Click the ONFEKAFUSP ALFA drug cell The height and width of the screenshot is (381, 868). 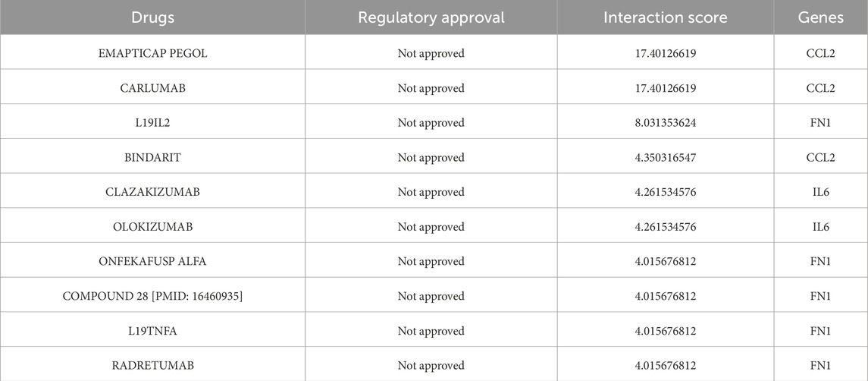point(152,262)
